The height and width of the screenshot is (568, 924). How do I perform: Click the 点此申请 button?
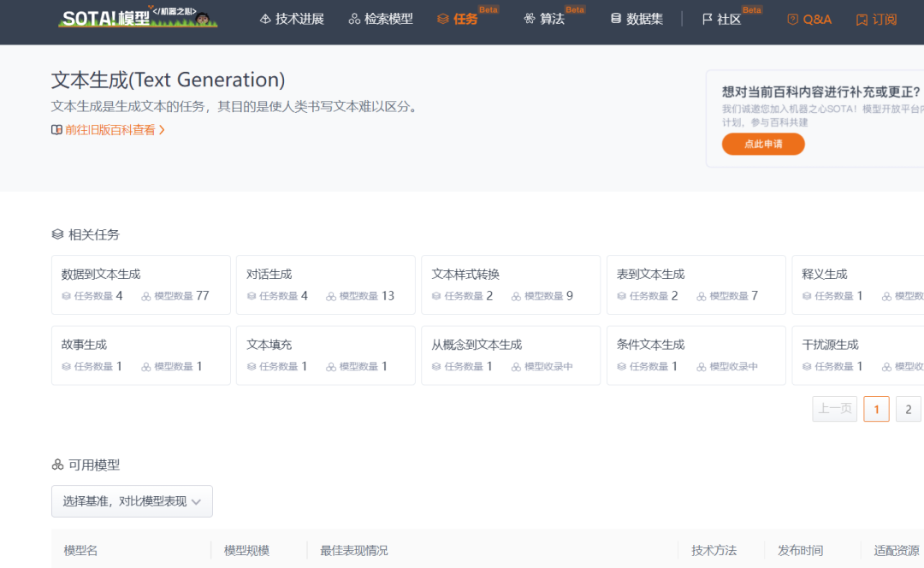point(761,144)
